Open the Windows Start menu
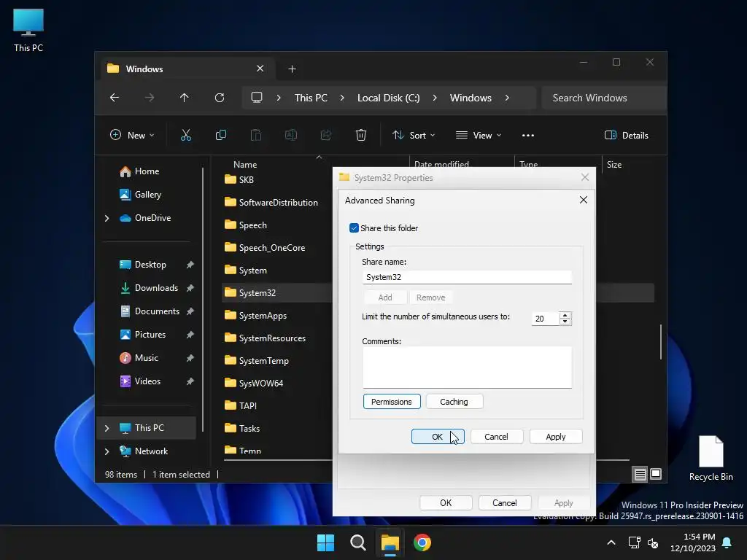This screenshot has height=560, width=747. 325,542
